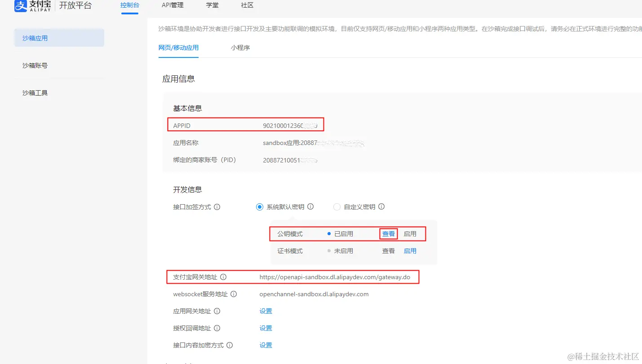Click 启用 for 公钥模式
Viewport: 642px width, 364px height.
point(410,234)
